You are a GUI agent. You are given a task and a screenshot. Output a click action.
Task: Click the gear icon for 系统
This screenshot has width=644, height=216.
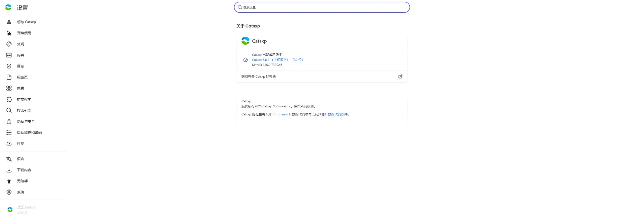point(9,192)
